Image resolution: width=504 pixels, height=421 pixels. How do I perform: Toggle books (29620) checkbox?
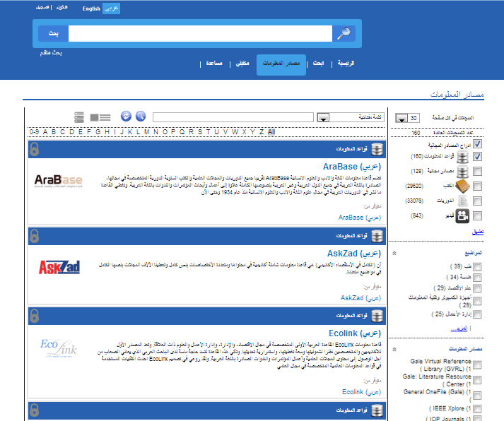[477, 186]
